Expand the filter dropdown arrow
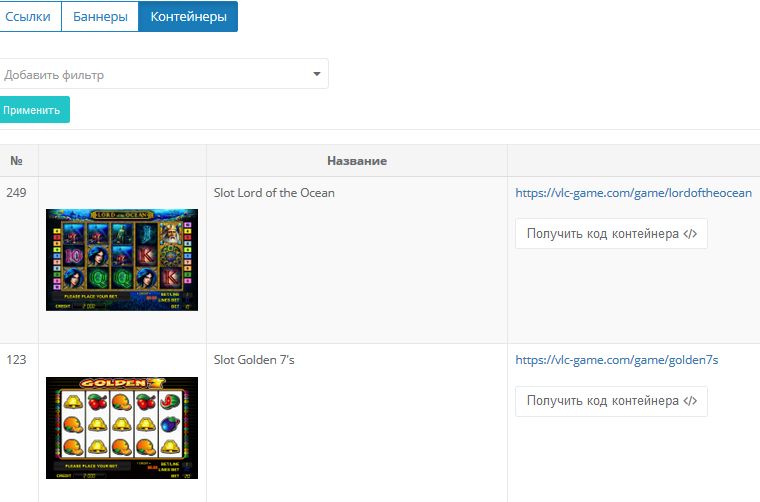 point(317,74)
